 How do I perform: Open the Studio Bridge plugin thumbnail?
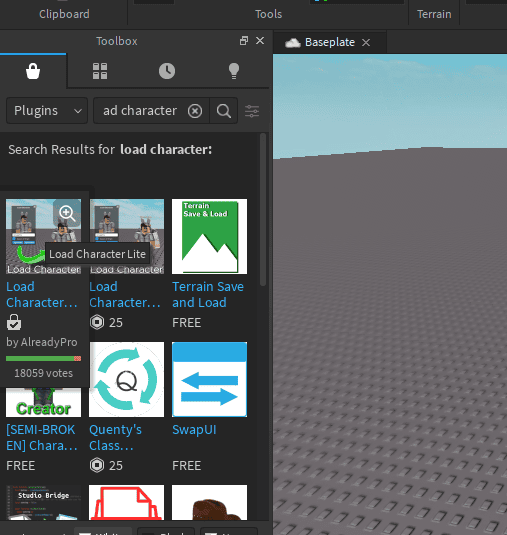click(x=43, y=503)
